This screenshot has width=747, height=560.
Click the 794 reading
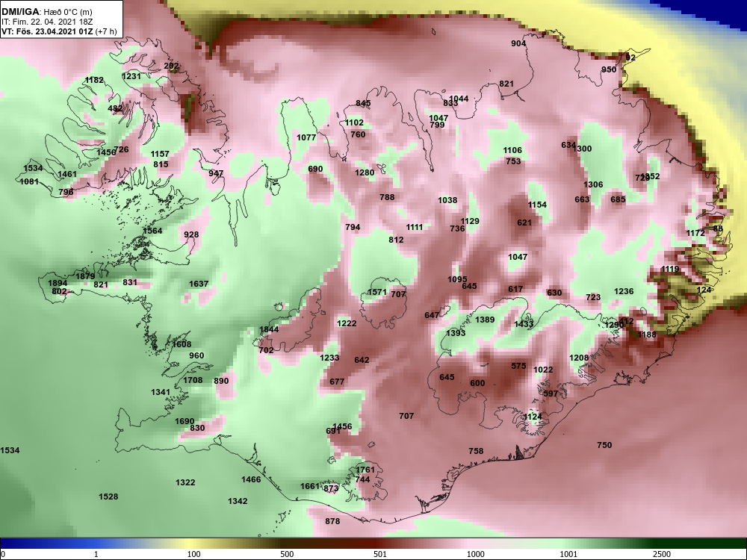(353, 227)
